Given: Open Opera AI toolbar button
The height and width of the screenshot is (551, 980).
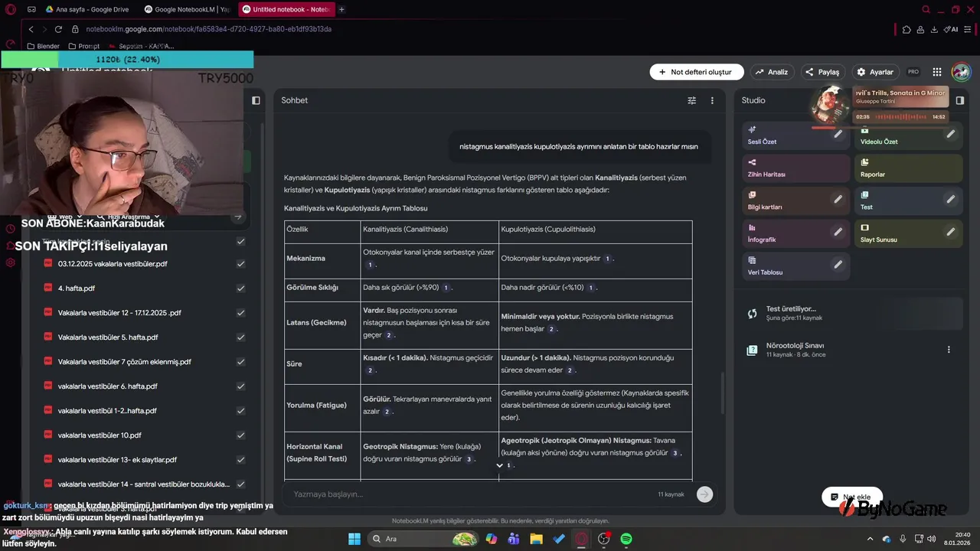Looking at the screenshot, I should (951, 29).
